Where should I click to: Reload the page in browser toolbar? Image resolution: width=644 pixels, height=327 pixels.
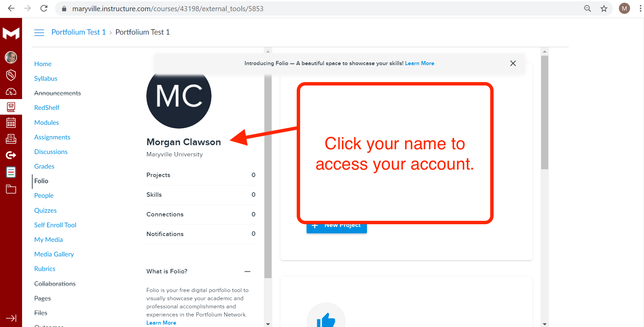coord(44,8)
